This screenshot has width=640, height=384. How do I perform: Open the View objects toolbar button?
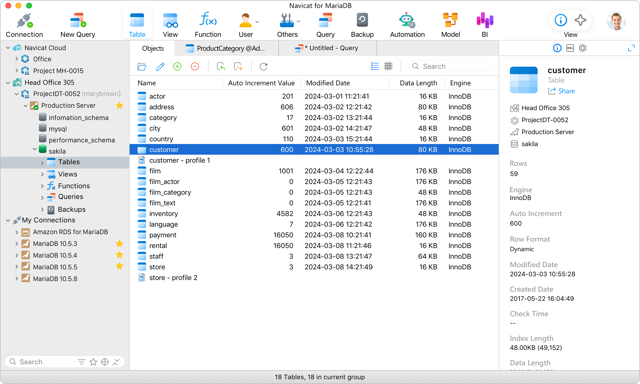point(170,25)
